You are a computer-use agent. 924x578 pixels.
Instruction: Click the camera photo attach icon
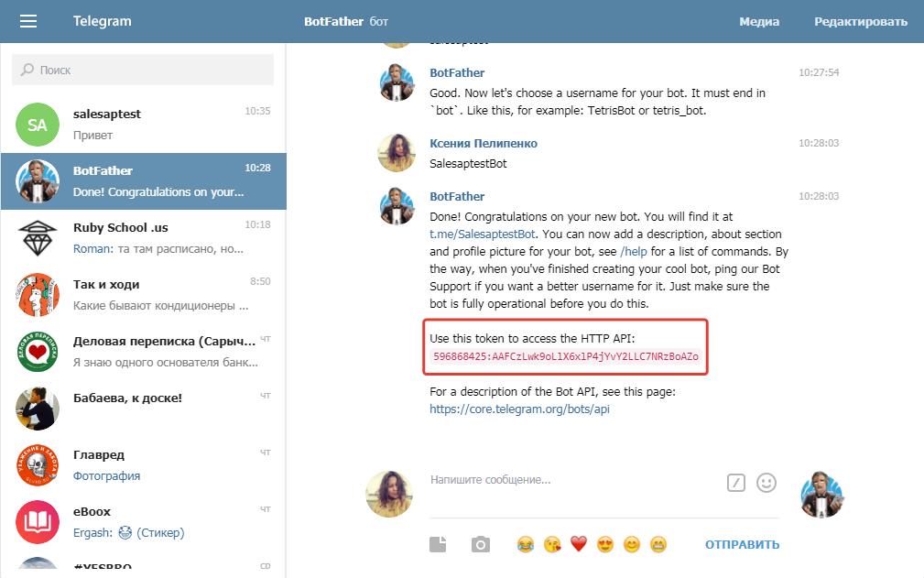[x=481, y=545]
